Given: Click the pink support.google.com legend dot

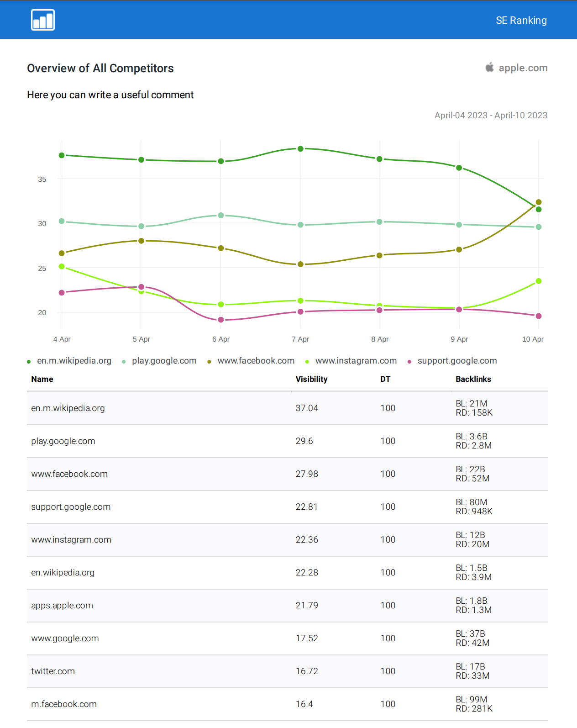Looking at the screenshot, I should tap(409, 360).
